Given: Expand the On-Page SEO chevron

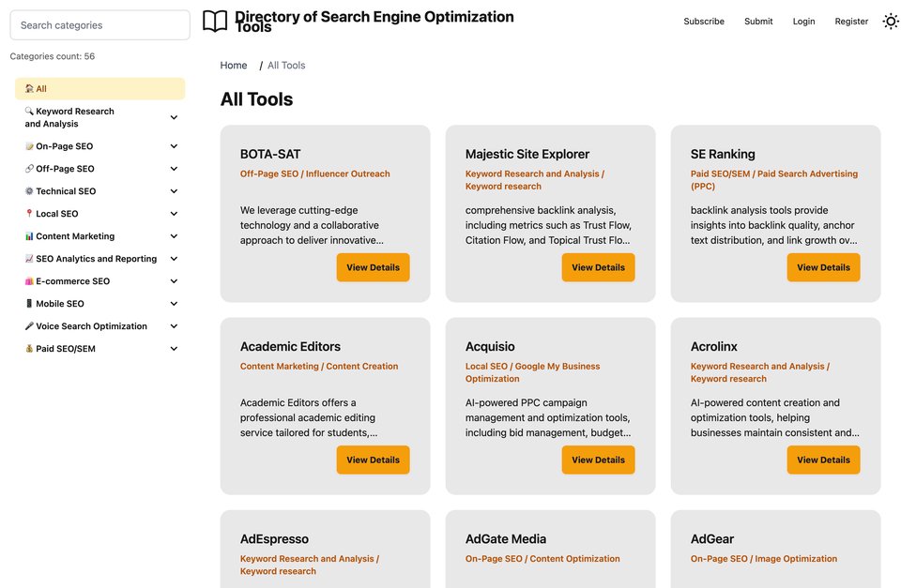Looking at the screenshot, I should click(x=174, y=146).
